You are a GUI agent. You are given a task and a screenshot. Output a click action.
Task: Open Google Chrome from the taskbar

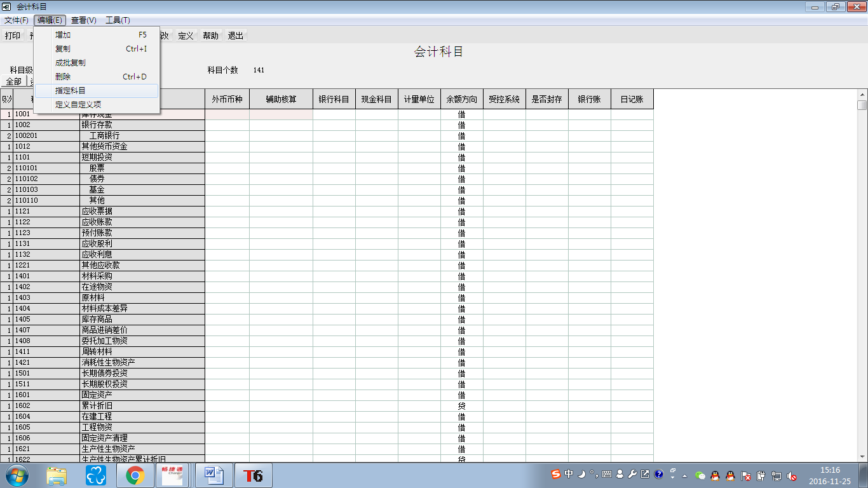click(x=135, y=475)
